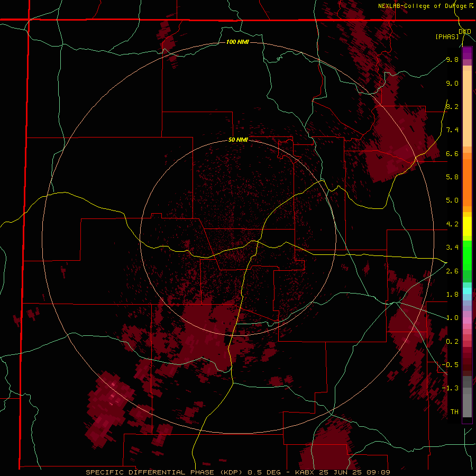This screenshot has width=476, height=476.
Task: Click the 5.0 value on the legend
Action: point(452,200)
